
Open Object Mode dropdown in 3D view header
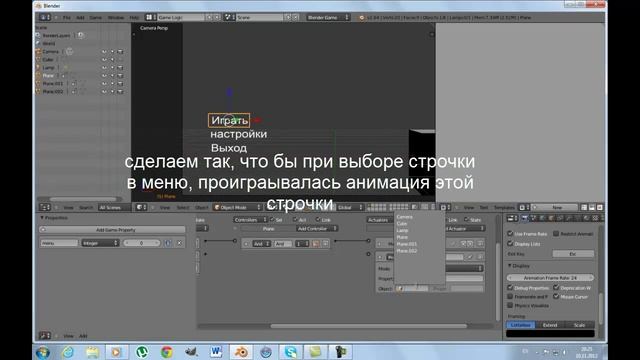237,207
